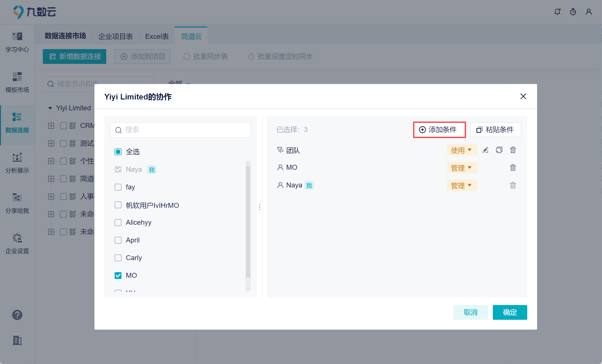This screenshot has height=364, width=602.
Task: Open notifications bell icon
Action: 557,12
